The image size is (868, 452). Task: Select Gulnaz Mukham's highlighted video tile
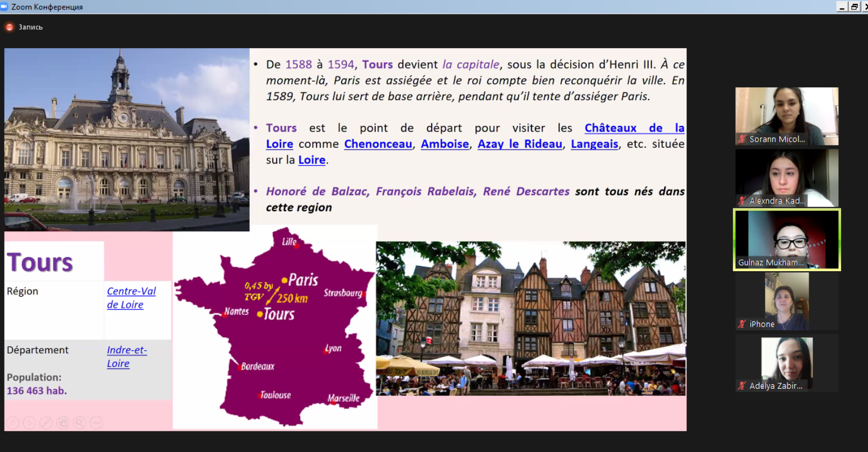coord(787,240)
